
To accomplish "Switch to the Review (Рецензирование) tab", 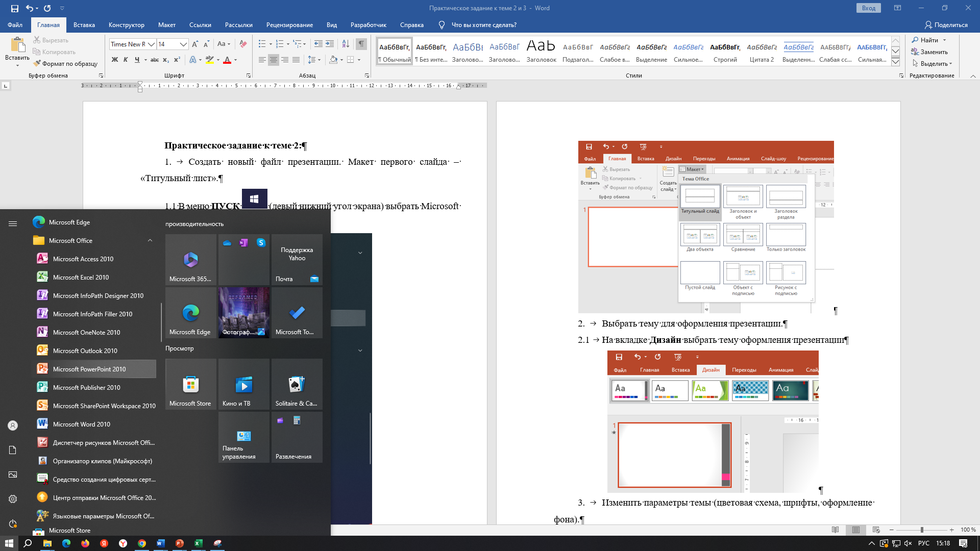I will (289, 24).
